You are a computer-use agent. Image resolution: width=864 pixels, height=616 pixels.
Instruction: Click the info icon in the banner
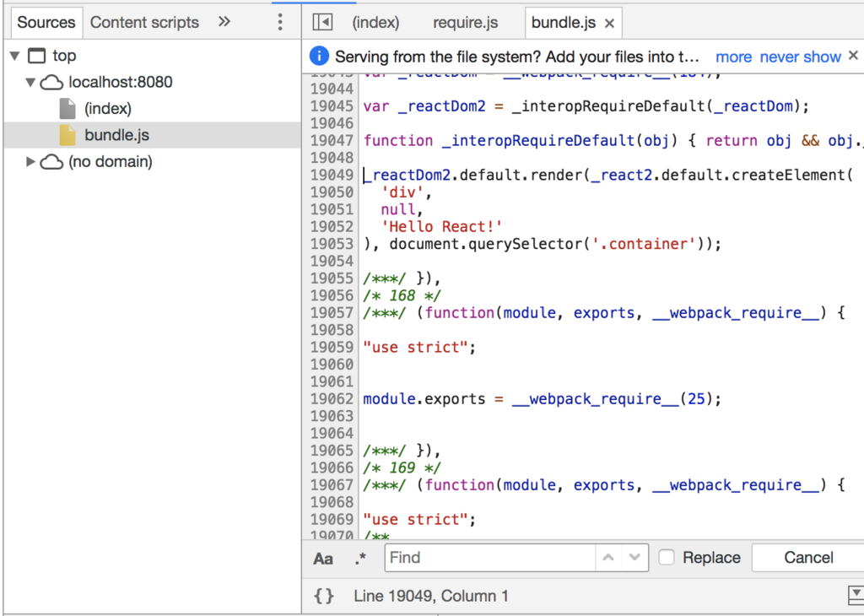tap(319, 57)
